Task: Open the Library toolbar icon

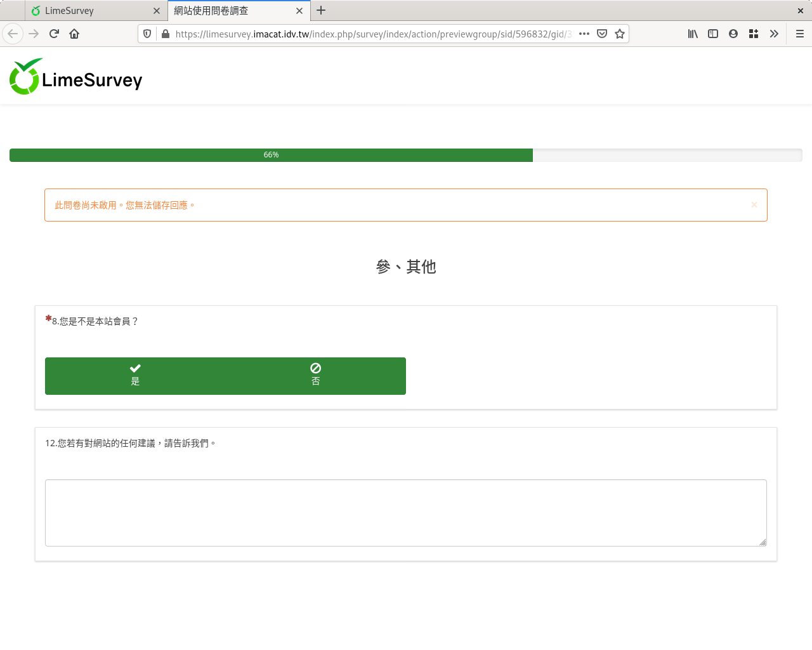Action: pyautogui.click(x=693, y=34)
